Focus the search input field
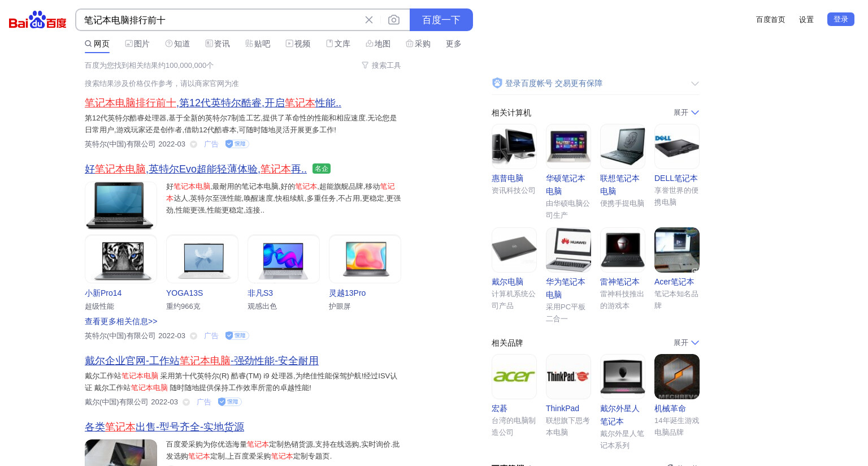 (220, 20)
